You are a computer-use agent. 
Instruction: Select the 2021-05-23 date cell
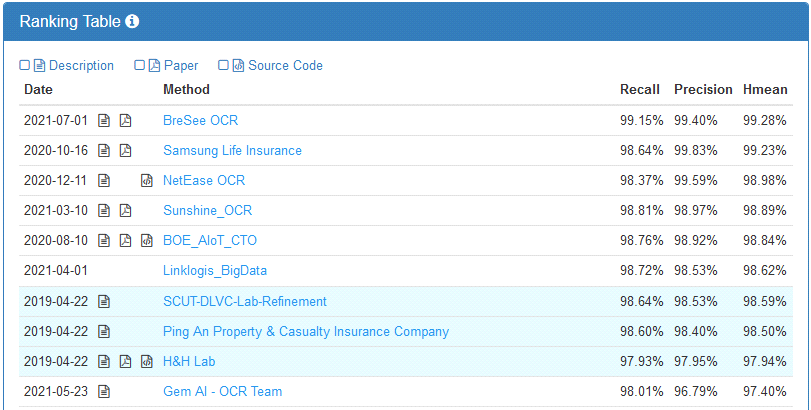pos(56,391)
